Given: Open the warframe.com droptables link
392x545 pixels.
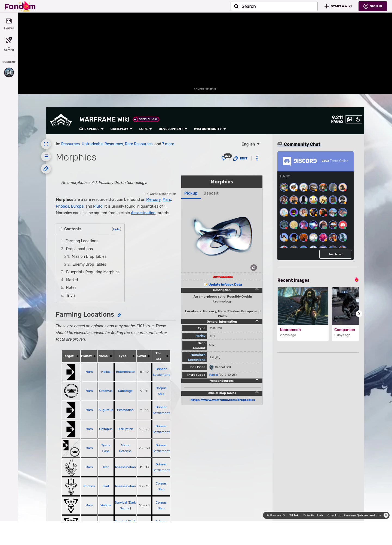Looking at the screenshot, I should pos(223,400).
